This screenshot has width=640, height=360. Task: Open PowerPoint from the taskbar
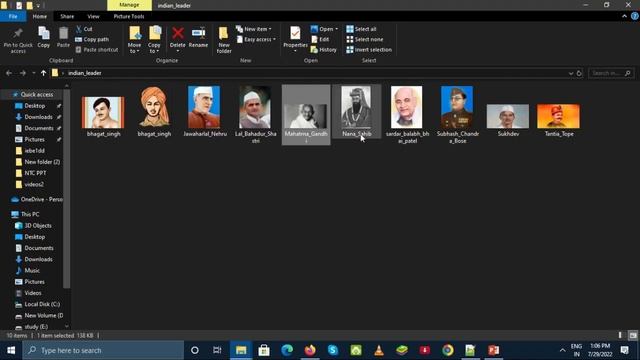pos(493,350)
